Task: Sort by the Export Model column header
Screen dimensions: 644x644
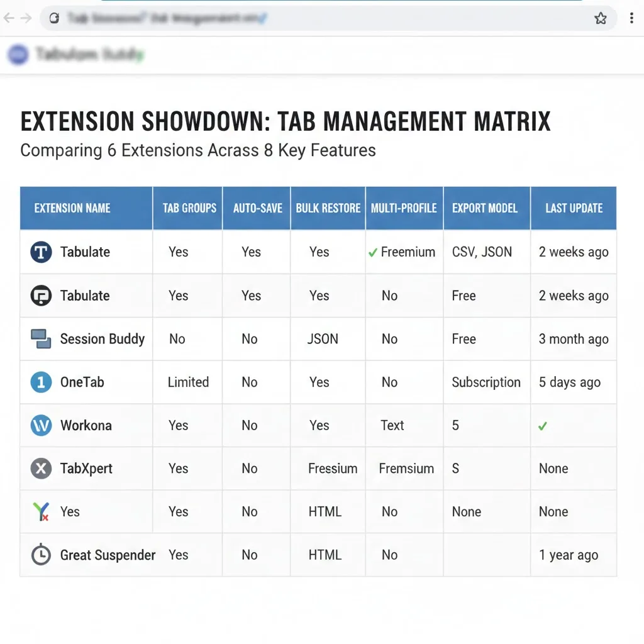Action: pyautogui.click(x=485, y=208)
